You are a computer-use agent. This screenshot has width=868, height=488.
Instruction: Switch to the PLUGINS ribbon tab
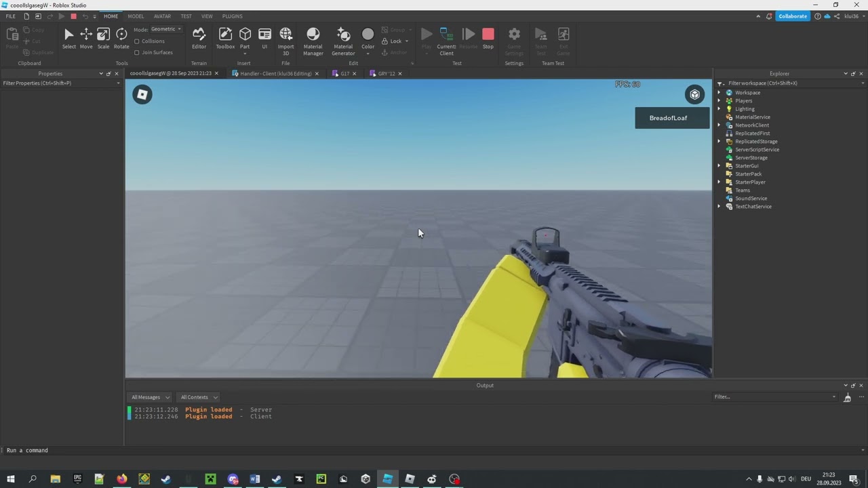(232, 16)
